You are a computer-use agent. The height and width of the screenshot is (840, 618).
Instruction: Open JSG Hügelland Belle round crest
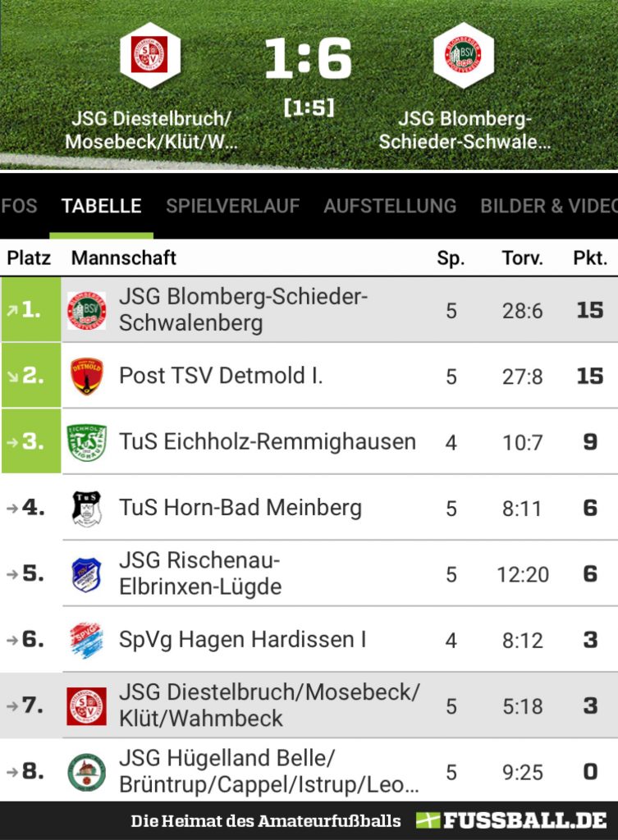pyautogui.click(x=86, y=772)
